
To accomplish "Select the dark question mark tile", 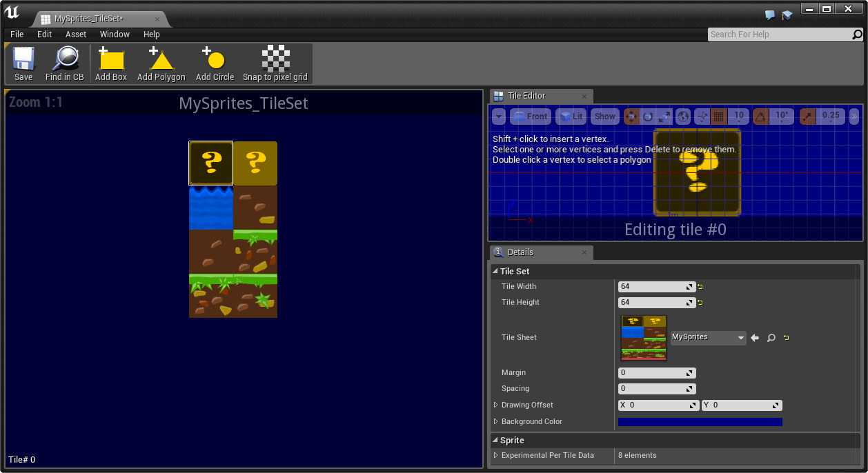I will point(211,163).
